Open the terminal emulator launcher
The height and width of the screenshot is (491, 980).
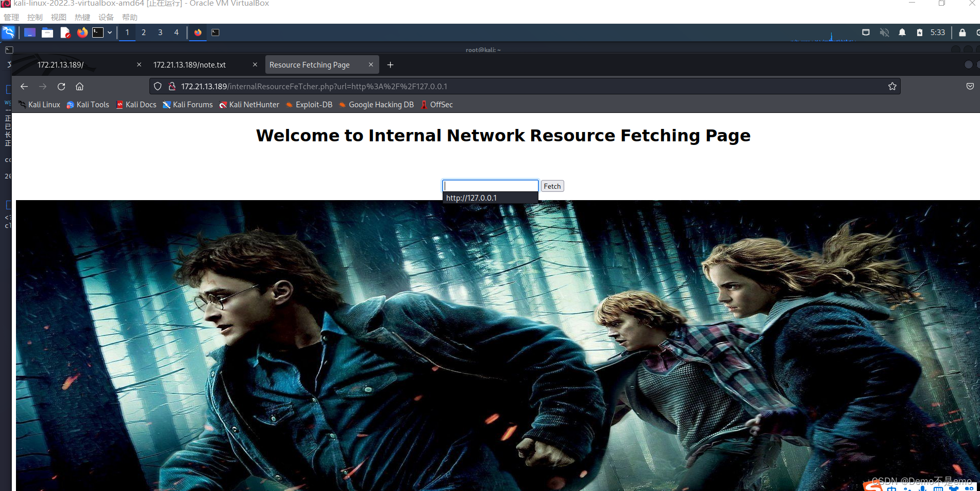click(x=98, y=32)
